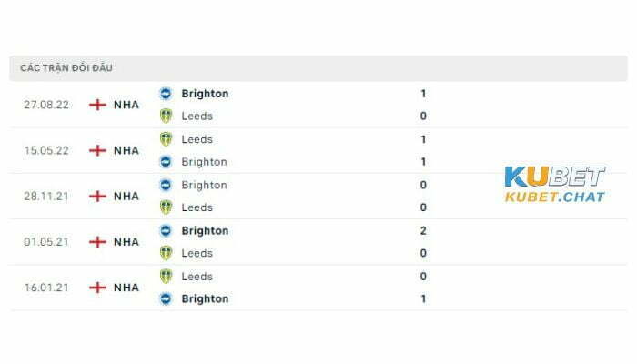
Task: Click Leeds crest in 15.05.22 match
Action: tap(166, 139)
